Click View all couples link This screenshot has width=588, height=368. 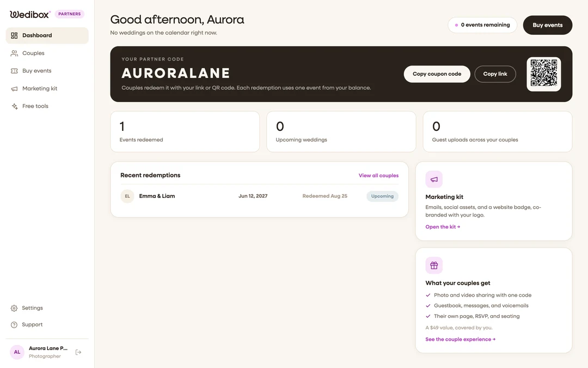click(x=378, y=176)
